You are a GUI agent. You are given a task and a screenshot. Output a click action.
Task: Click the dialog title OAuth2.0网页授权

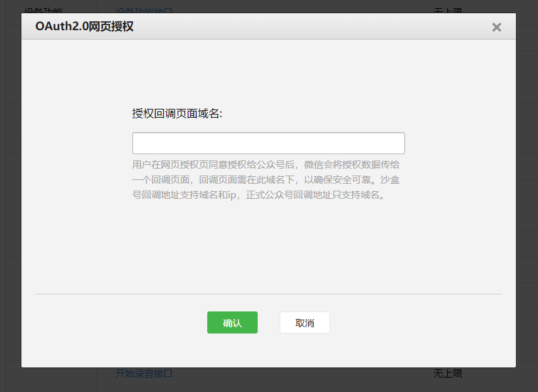click(x=84, y=26)
